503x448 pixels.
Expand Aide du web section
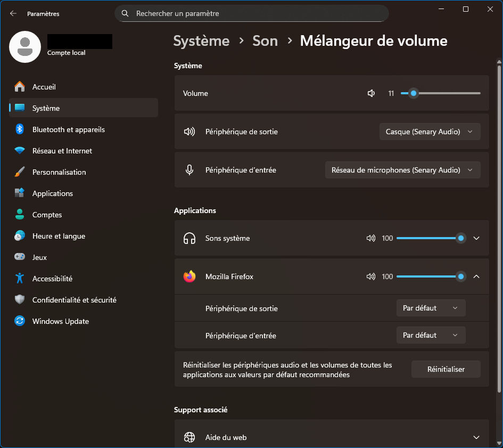tap(476, 437)
